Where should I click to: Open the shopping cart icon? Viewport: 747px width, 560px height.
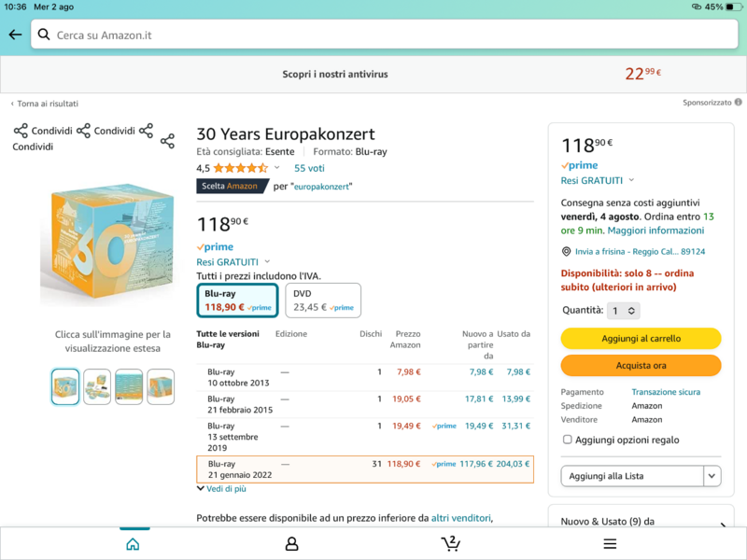coord(451,543)
